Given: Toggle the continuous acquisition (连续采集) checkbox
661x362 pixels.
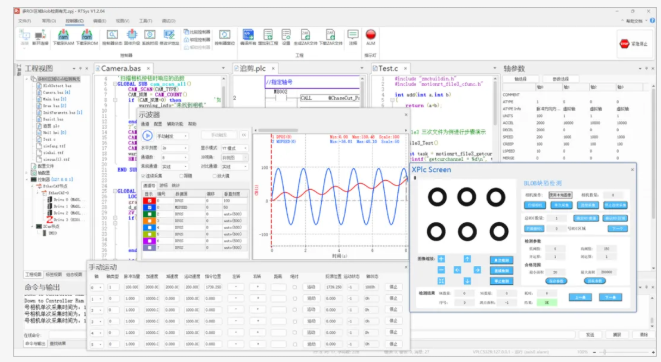Looking at the screenshot, I should click(x=143, y=176).
